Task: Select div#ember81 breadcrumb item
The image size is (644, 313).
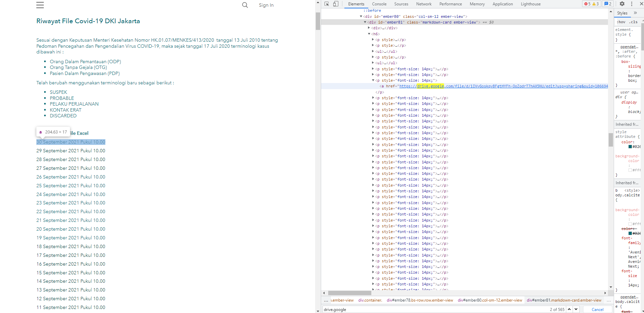Action: point(564,300)
